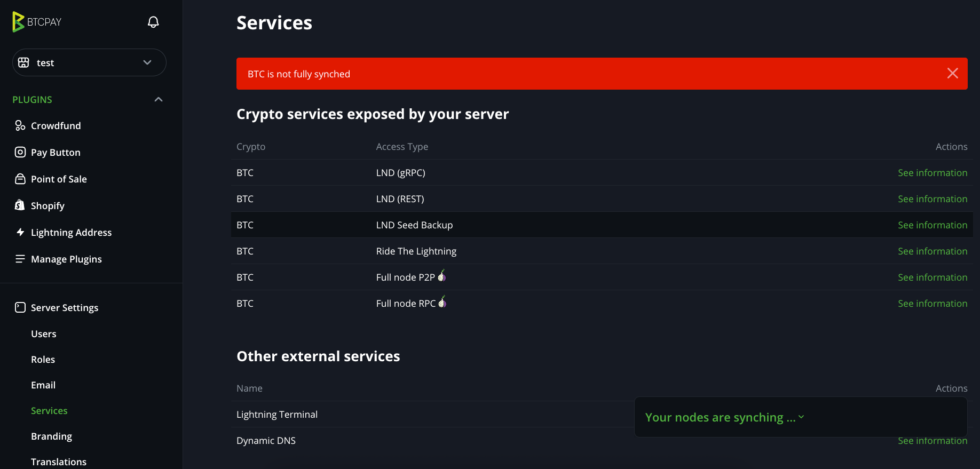
Task: Click LND (gRPC) access type text
Action: pos(400,172)
